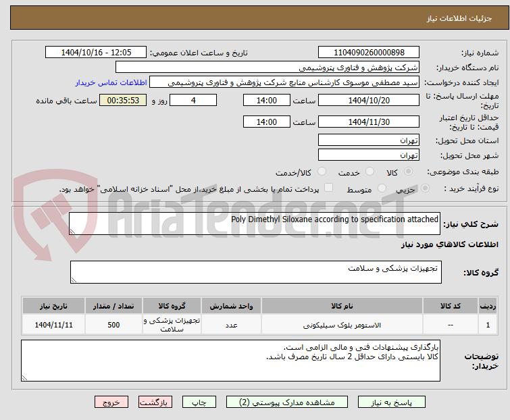Click the resize handle of buyer notes box
Viewport: 510px width, 420px height.
coord(25,378)
